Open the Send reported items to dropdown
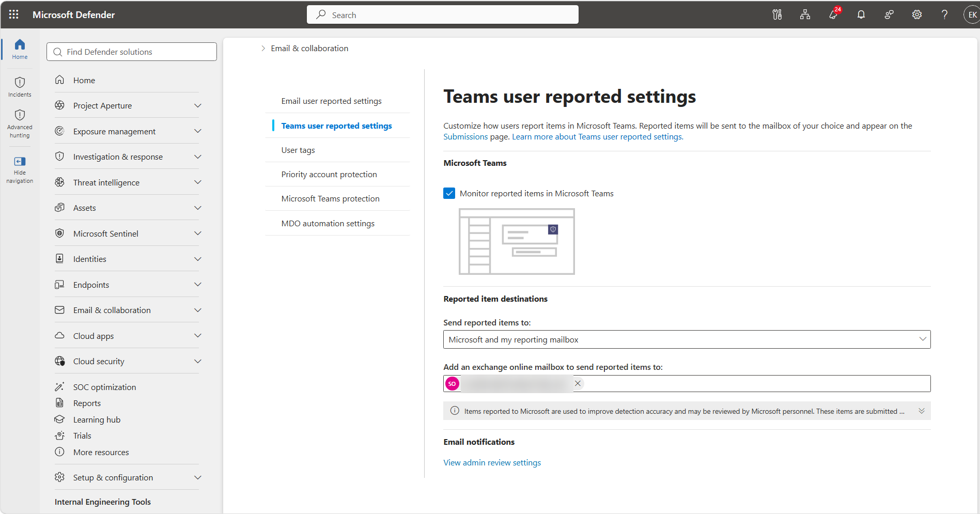The image size is (980, 514). [687, 339]
